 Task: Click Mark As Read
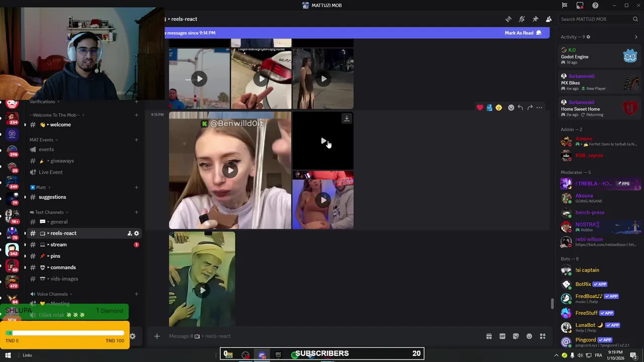523,33
